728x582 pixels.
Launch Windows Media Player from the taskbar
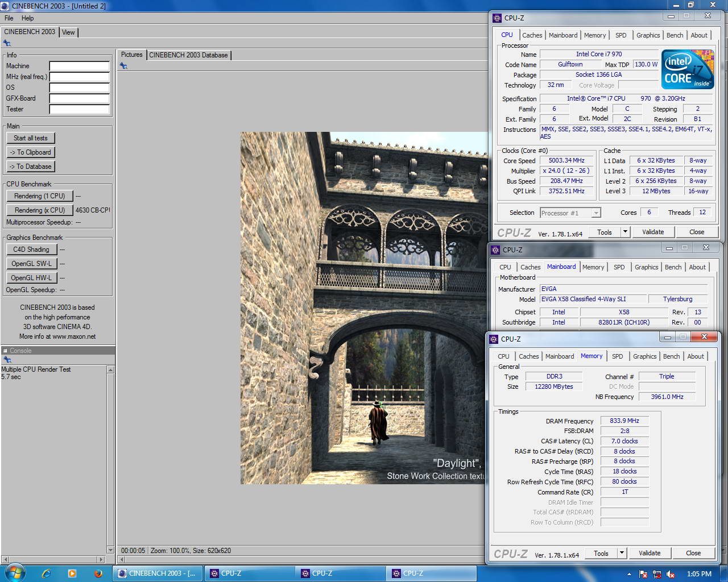point(72,573)
